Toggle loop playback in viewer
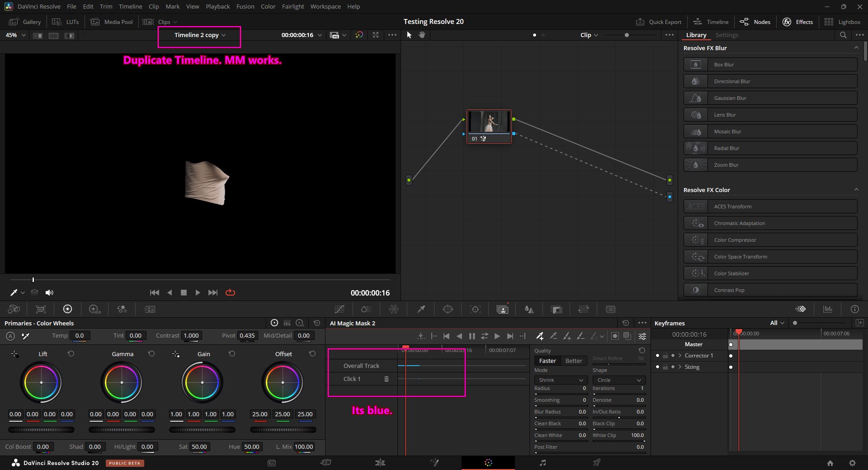Viewport: 868px width, 470px height. 230,292
